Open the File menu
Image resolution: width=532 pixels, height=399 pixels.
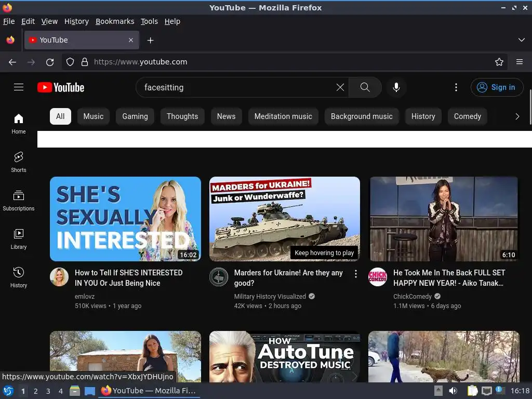tap(9, 21)
